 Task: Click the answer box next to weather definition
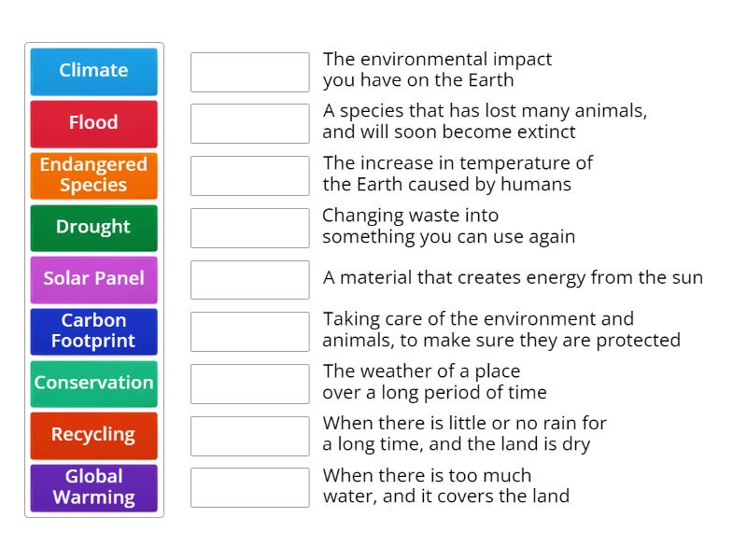(x=248, y=384)
